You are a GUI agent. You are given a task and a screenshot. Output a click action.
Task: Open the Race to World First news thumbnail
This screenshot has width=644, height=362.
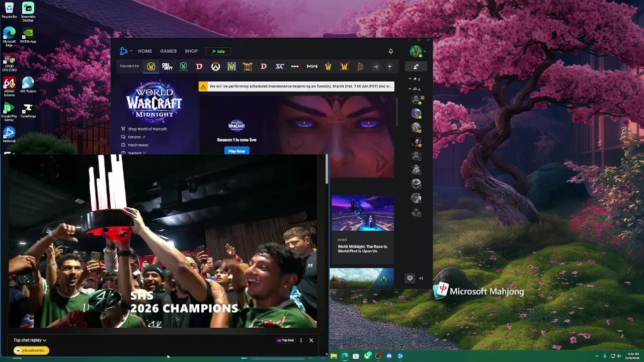coord(362,213)
